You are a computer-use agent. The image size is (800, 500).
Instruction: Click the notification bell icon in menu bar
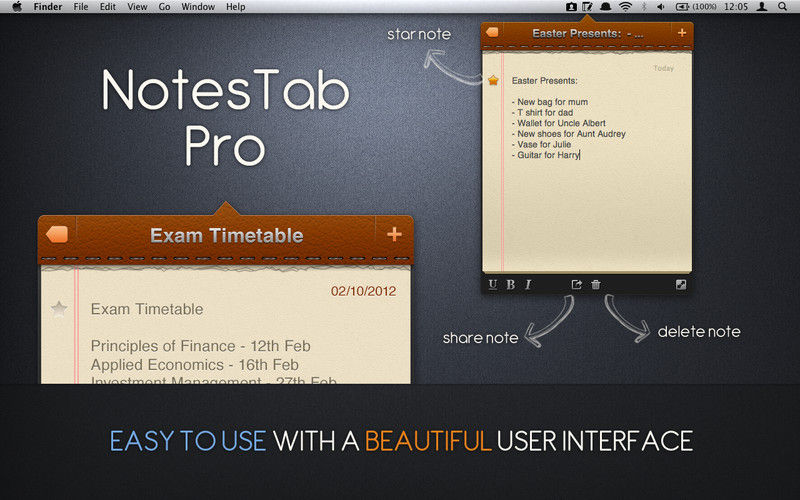click(606, 7)
